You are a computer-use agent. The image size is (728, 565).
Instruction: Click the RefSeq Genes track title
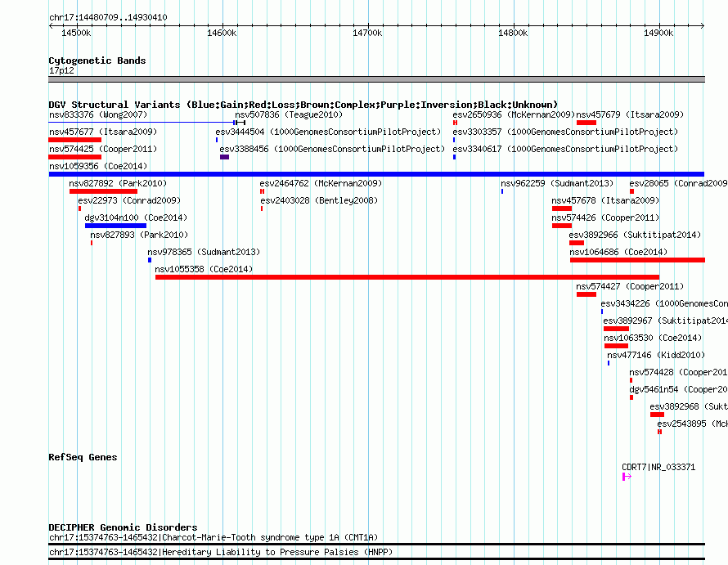click(83, 457)
